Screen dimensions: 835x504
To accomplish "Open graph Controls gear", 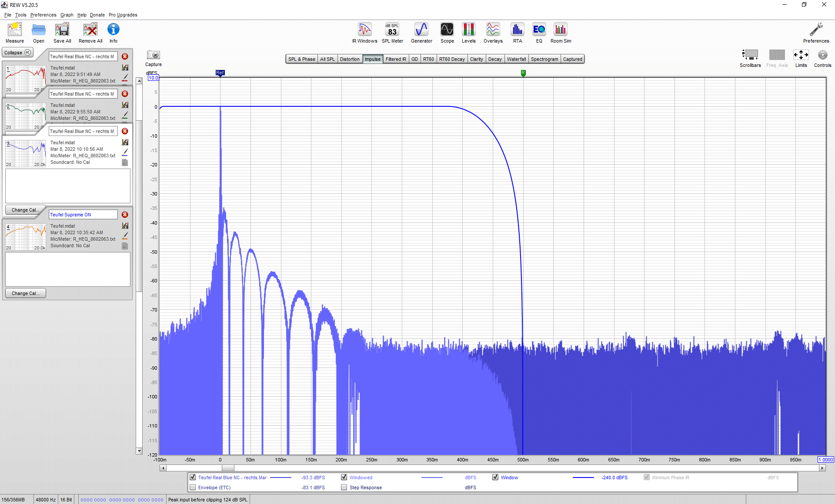I will click(x=822, y=58).
